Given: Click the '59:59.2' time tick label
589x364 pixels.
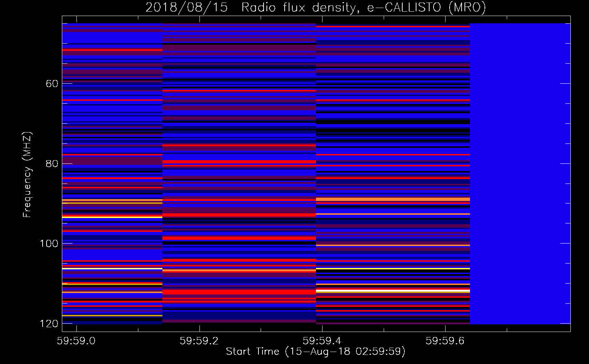Looking at the screenshot, I should (199, 341).
